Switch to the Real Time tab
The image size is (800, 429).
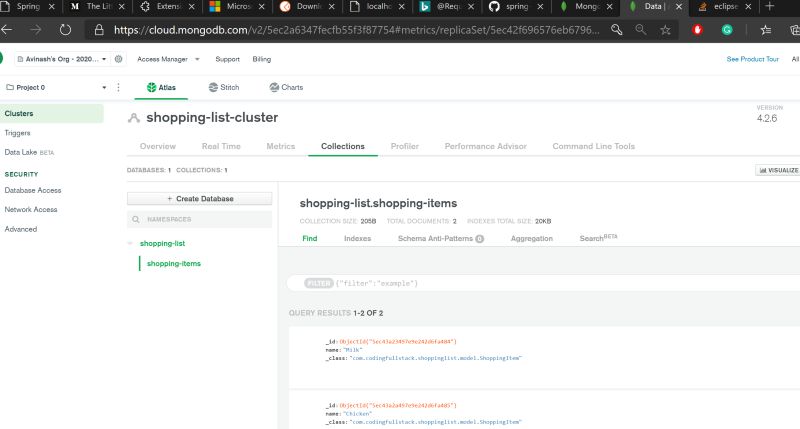[x=221, y=146]
